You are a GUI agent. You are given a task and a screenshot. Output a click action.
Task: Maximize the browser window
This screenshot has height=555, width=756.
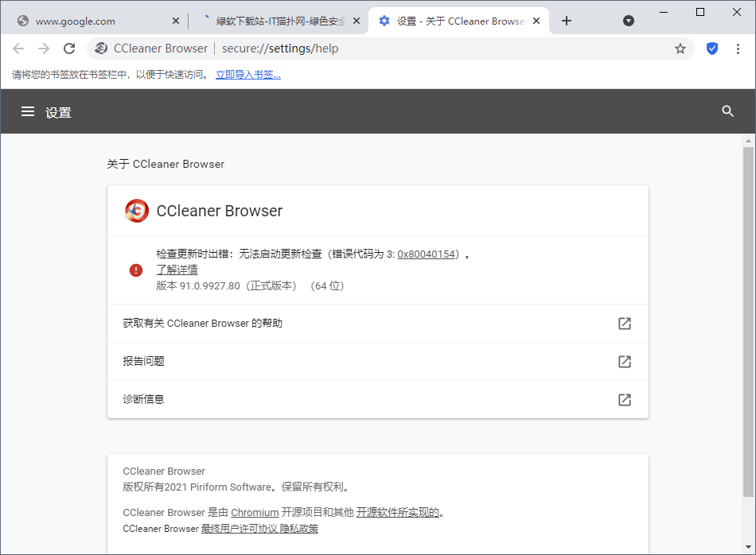pos(700,12)
